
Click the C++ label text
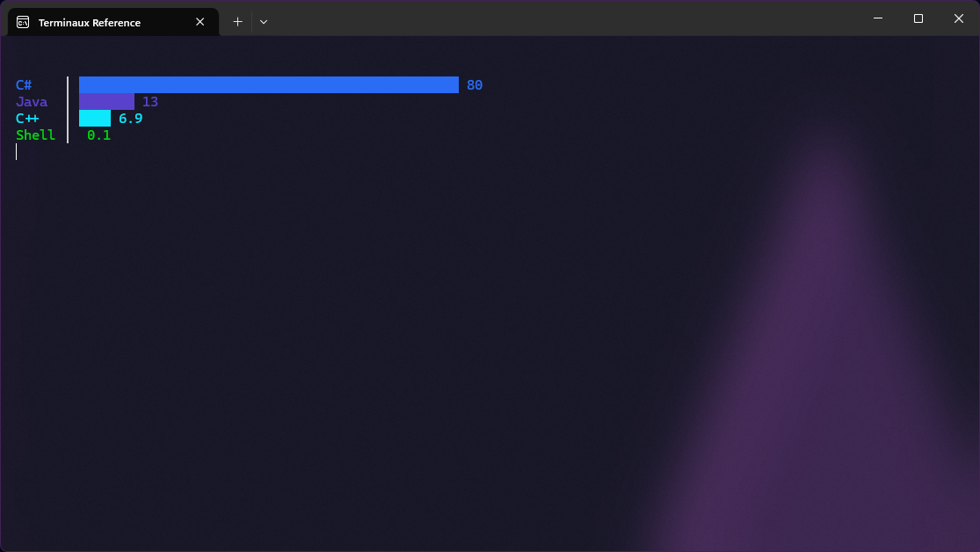click(27, 119)
